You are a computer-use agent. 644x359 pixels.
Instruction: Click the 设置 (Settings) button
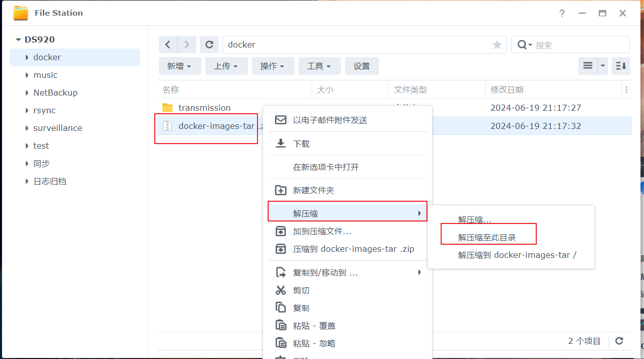point(362,66)
